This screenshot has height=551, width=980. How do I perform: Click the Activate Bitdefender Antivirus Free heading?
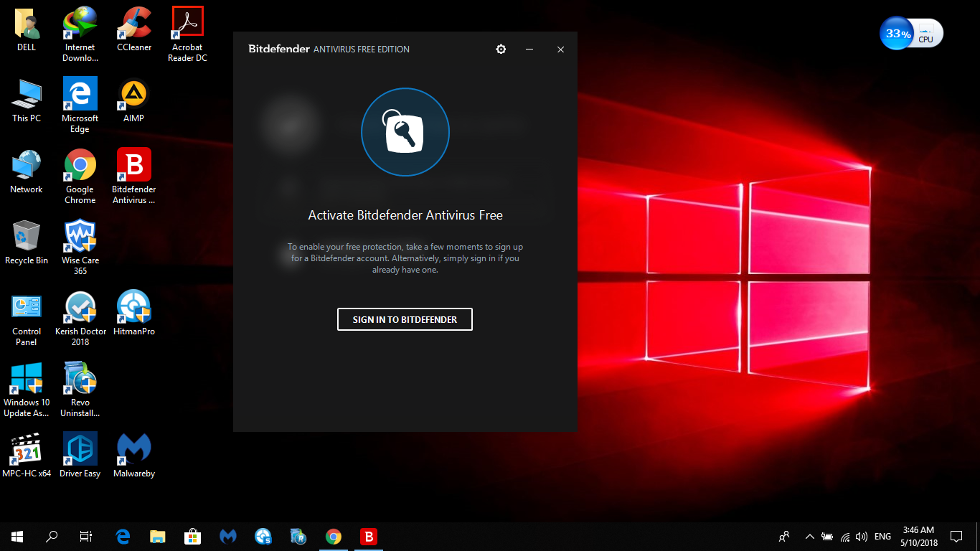(x=405, y=215)
